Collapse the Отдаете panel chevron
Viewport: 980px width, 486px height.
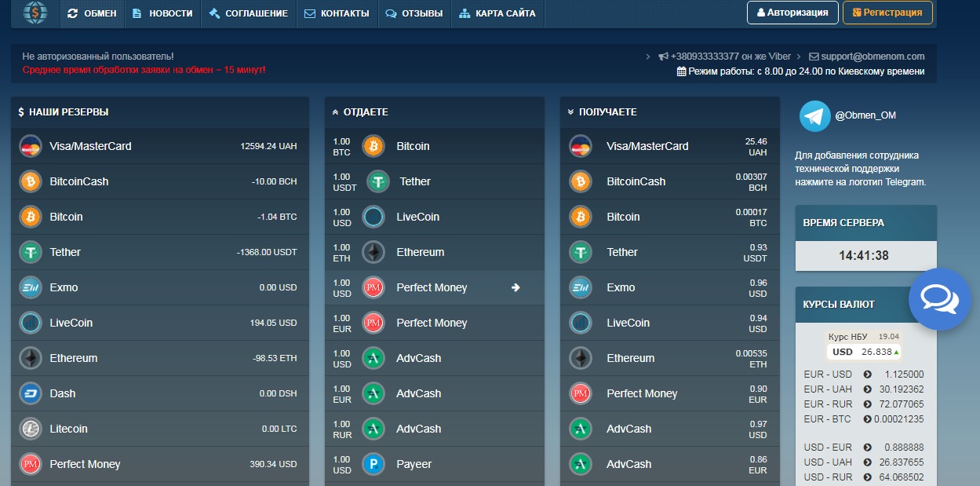point(336,112)
